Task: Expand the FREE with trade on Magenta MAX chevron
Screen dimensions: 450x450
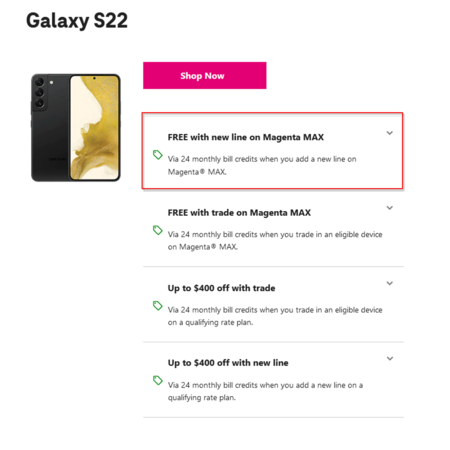Action: pyautogui.click(x=389, y=208)
